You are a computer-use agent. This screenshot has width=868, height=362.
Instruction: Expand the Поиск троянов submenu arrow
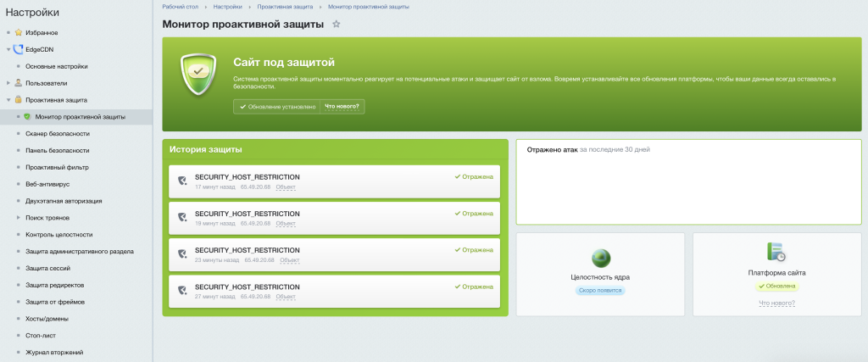pos(19,218)
